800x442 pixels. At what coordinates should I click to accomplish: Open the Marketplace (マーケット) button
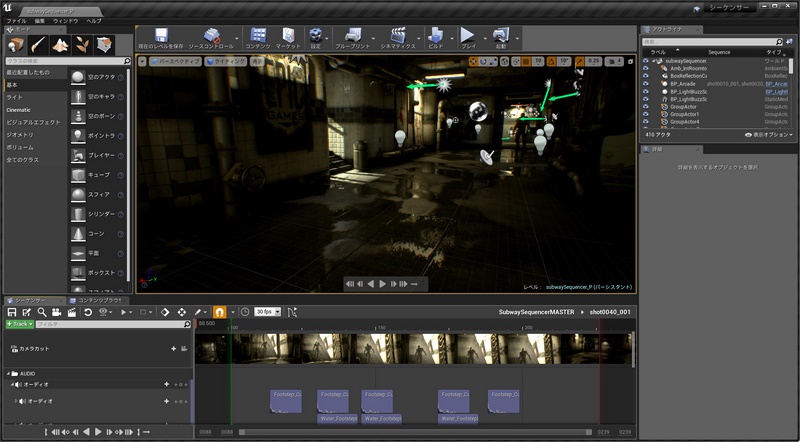click(289, 38)
